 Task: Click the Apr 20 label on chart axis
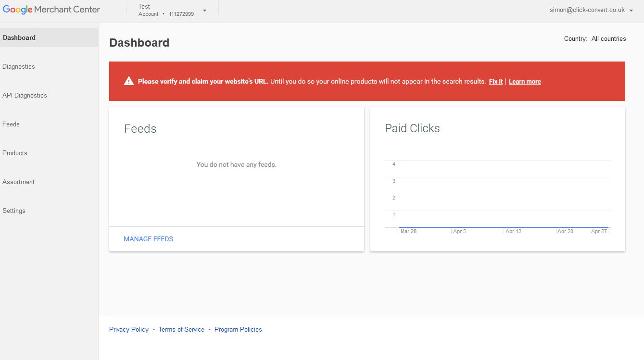[565, 232]
